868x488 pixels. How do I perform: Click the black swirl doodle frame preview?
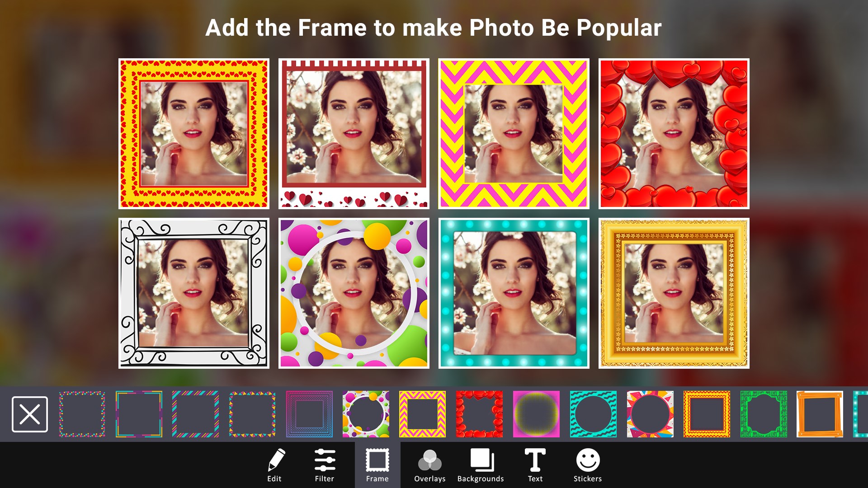tap(194, 293)
